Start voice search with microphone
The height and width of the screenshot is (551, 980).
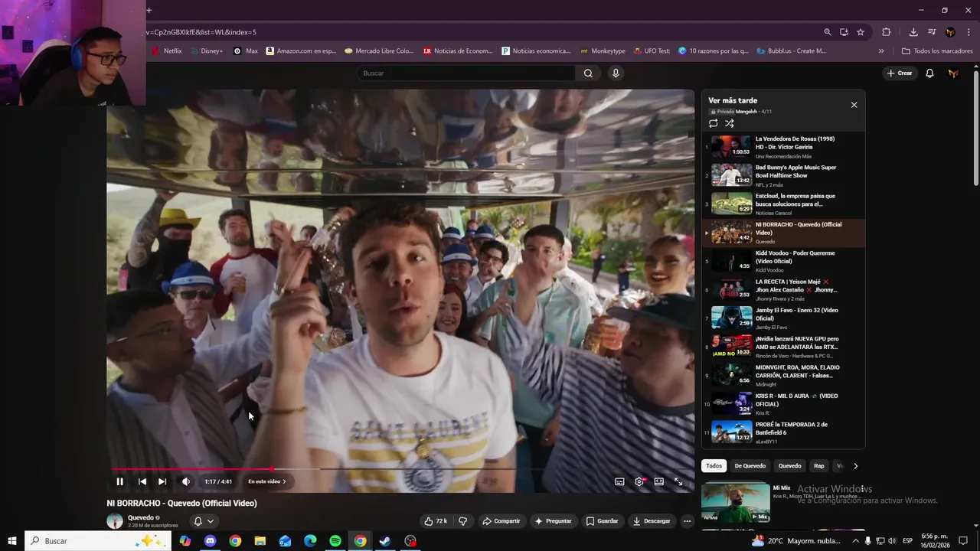click(616, 73)
